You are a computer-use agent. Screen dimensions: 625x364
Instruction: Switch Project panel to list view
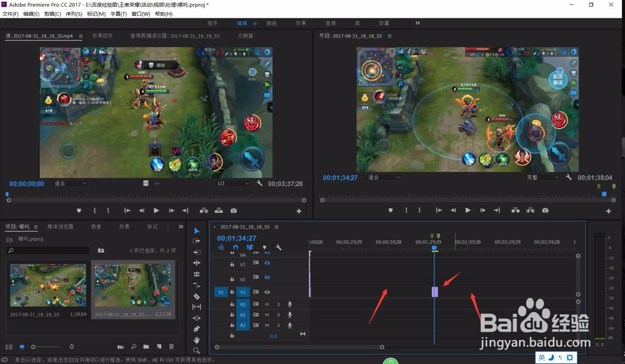(x=9, y=347)
